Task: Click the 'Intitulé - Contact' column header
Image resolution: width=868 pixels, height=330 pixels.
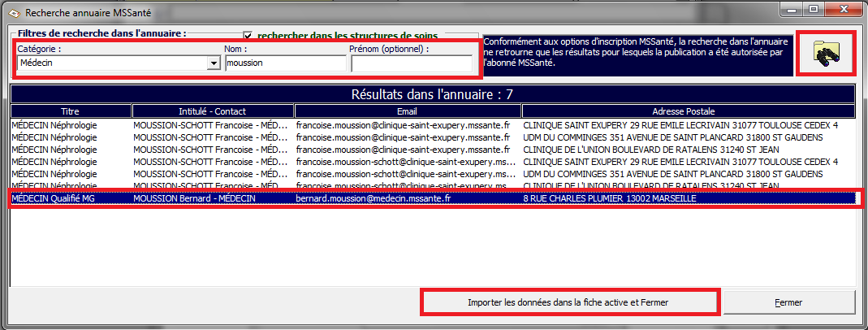Action: [x=213, y=111]
